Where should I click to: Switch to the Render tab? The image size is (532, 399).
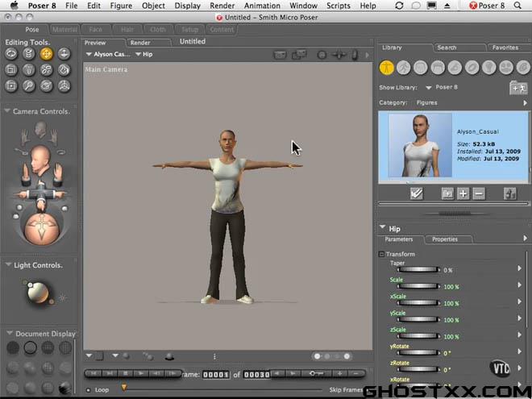point(140,43)
